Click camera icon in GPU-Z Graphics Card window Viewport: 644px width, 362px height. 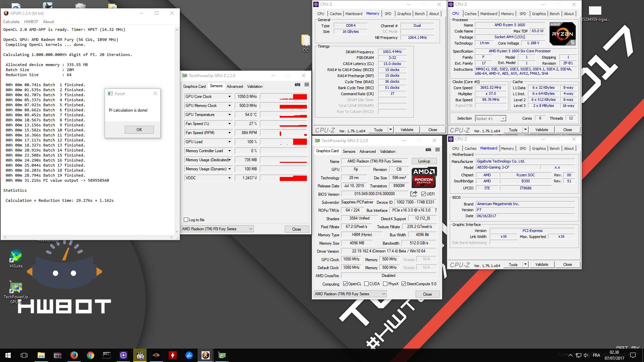pyautogui.click(x=428, y=149)
